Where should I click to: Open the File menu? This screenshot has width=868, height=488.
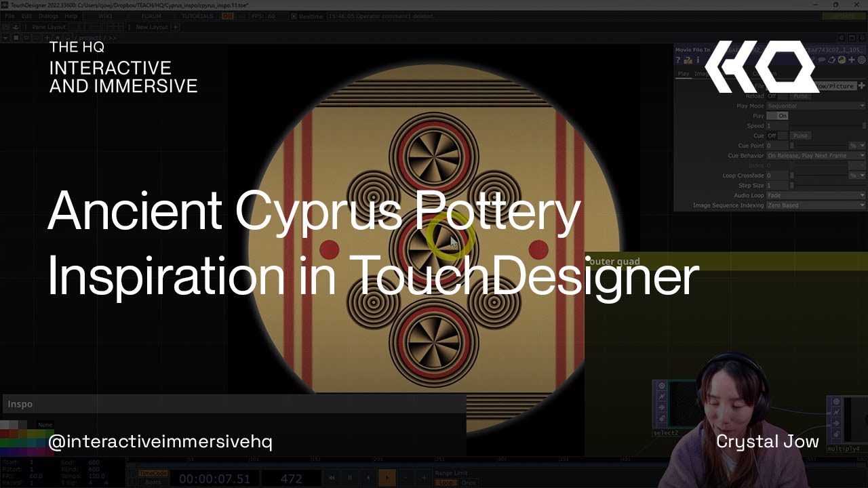(x=9, y=16)
